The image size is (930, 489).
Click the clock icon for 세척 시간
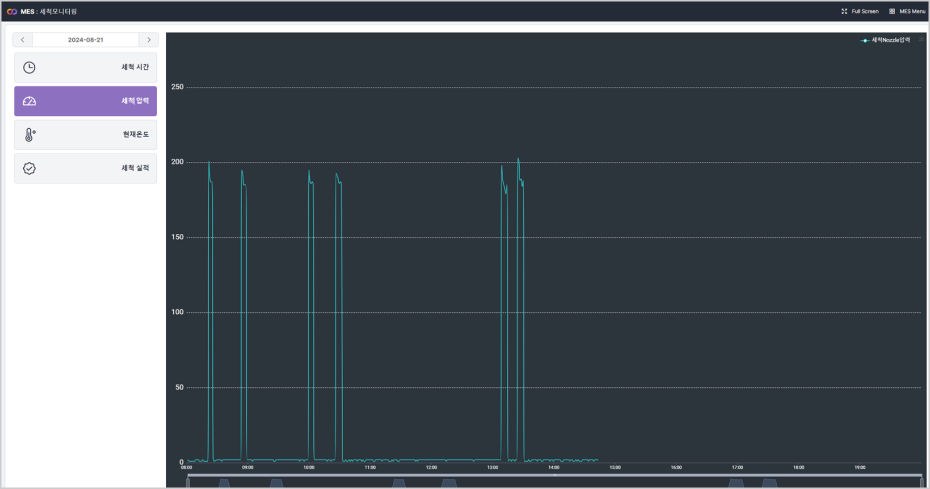(x=29, y=68)
